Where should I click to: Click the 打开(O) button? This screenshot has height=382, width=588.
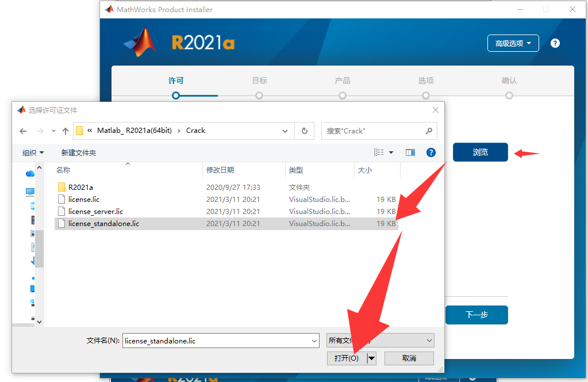pos(347,358)
